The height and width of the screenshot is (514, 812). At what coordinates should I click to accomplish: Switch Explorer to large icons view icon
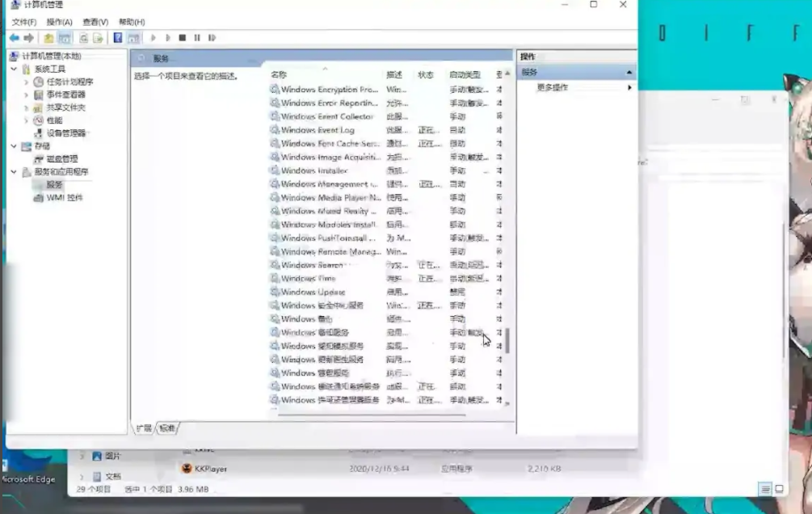[x=779, y=489]
